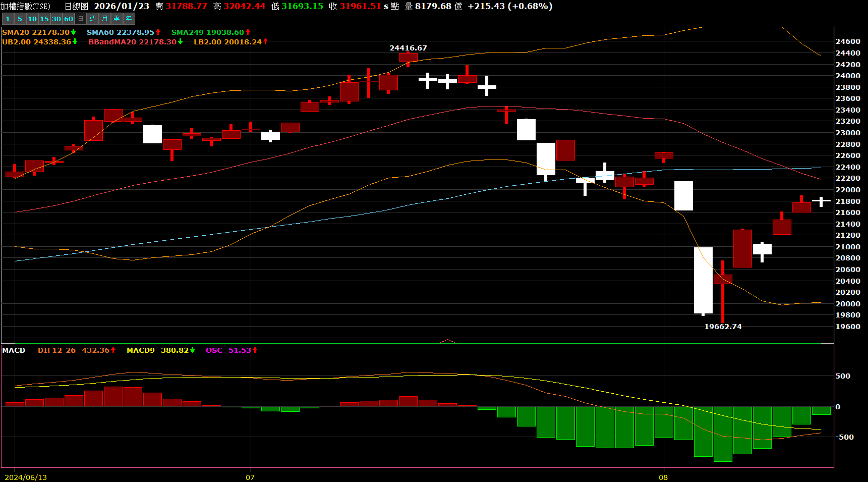Switch chart to 30-minute interval
This screenshot has height=482, width=868.
pyautogui.click(x=56, y=19)
